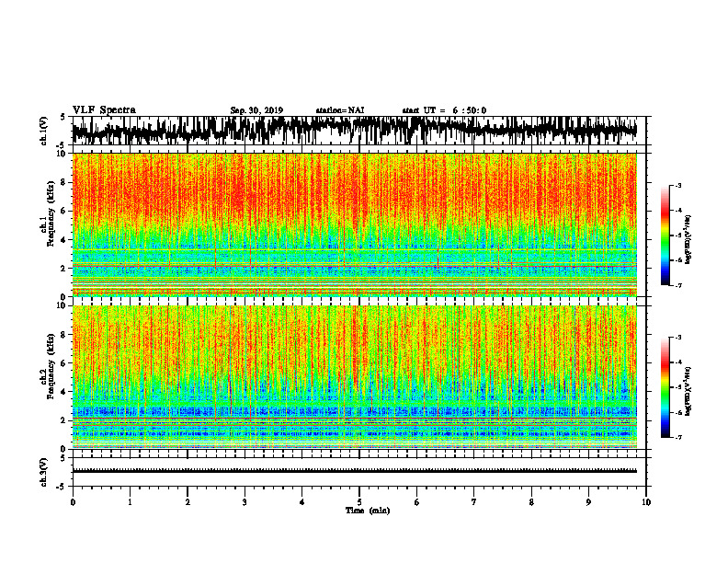Select the ch.1 "Frequency (kHz)" axis label

coord(51,213)
